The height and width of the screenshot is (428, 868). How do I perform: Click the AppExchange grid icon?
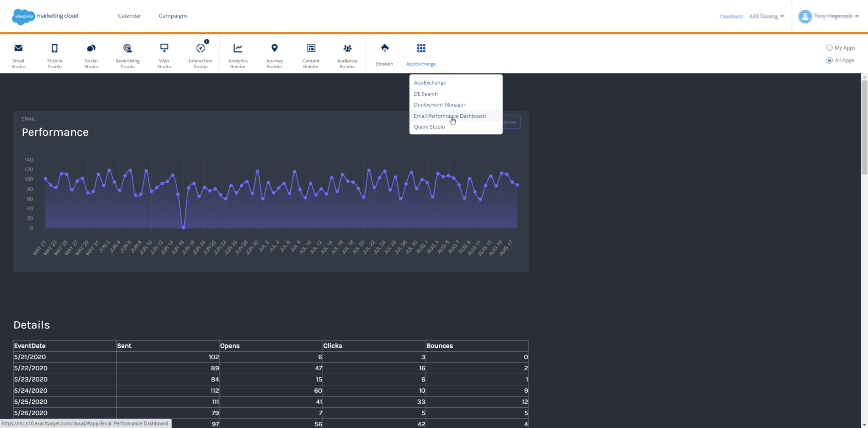click(421, 48)
